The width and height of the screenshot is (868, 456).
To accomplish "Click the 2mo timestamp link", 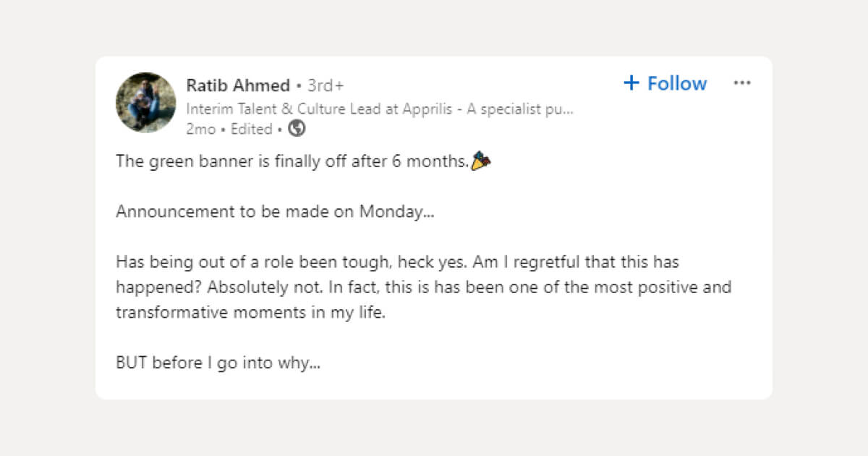I will [x=200, y=129].
